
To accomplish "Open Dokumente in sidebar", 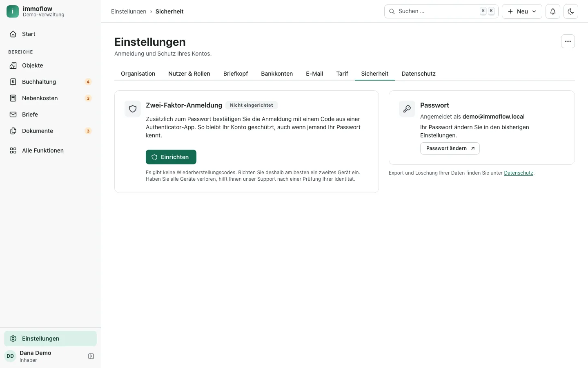I will tap(50, 131).
